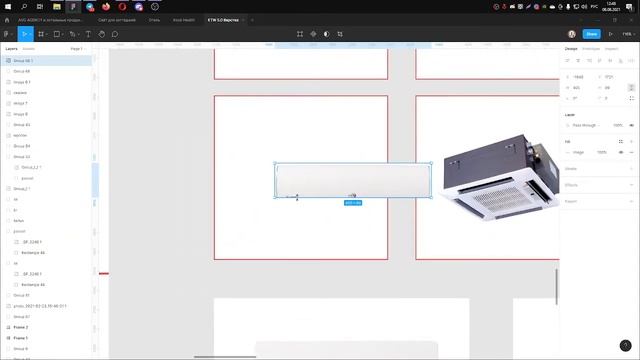Open the Windows Start menu
640x360 pixels.
[x=8, y=7]
